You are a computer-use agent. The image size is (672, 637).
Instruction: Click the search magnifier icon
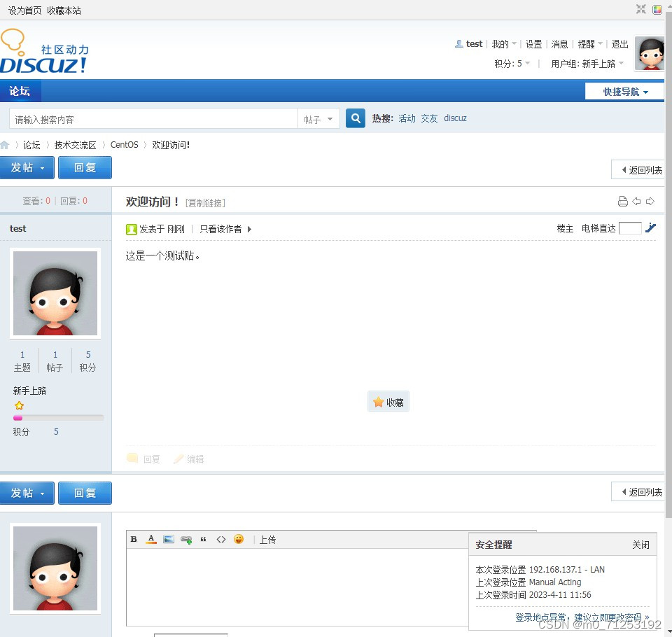(x=355, y=118)
